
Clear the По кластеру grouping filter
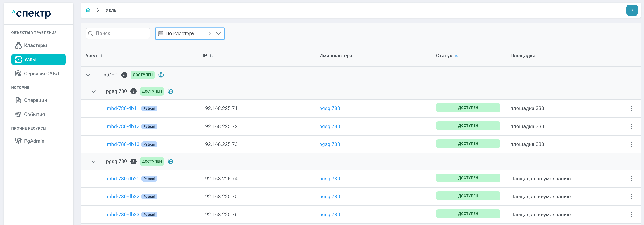coord(210,33)
